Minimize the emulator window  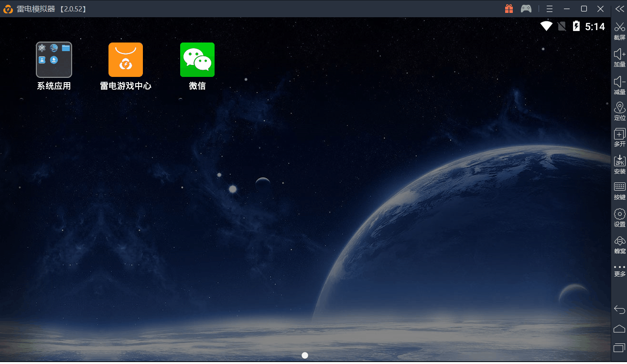(x=567, y=9)
